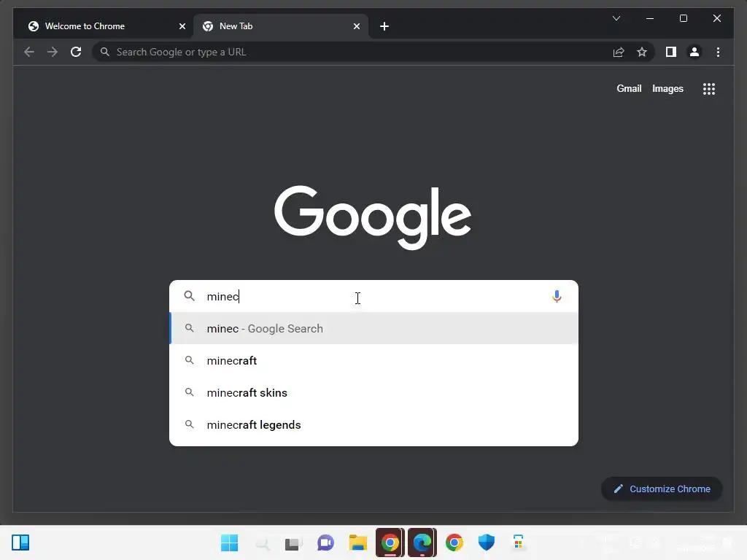Open Microsoft Edge from the taskbar
Screen dimensions: 747x560
pyautogui.click(x=422, y=542)
